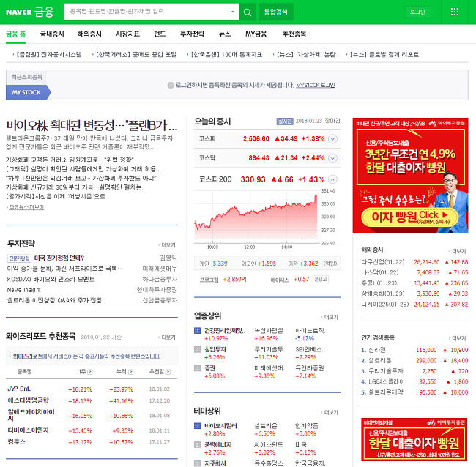
Task: Click 더보기 in 업종상위 section
Action: [x=331, y=317]
